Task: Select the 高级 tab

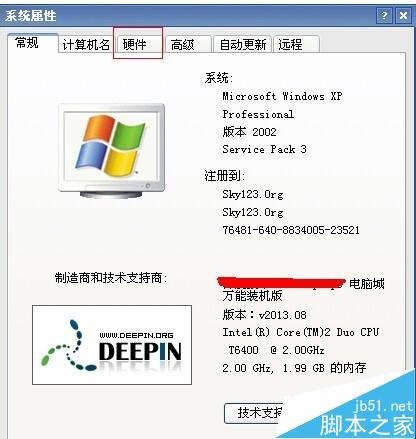Action: tap(188, 44)
